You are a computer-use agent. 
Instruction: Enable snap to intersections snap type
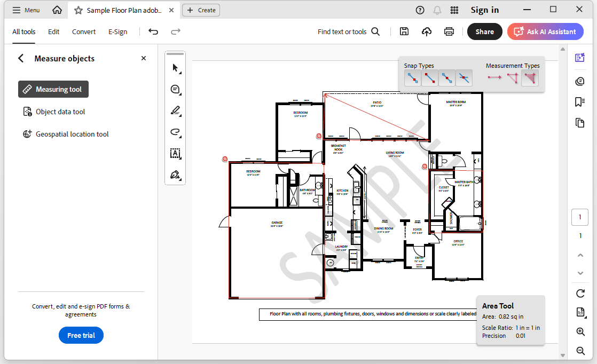464,78
